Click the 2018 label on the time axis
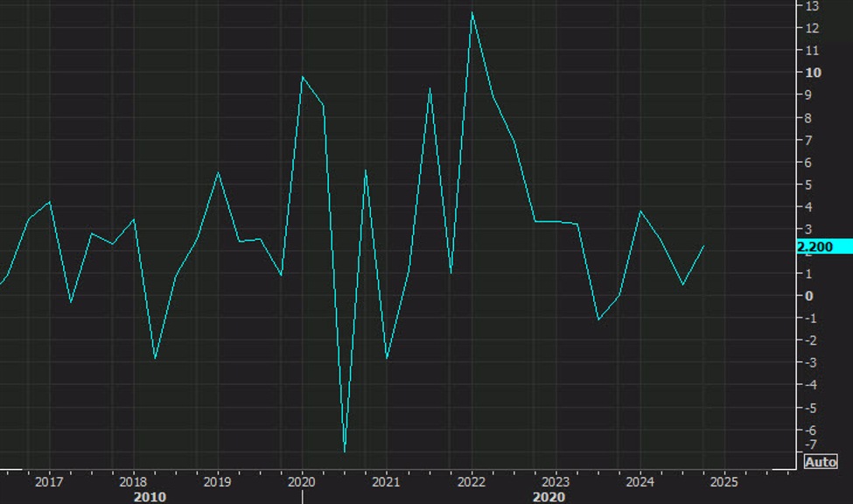Image resolution: width=853 pixels, height=504 pixels. pos(134,480)
